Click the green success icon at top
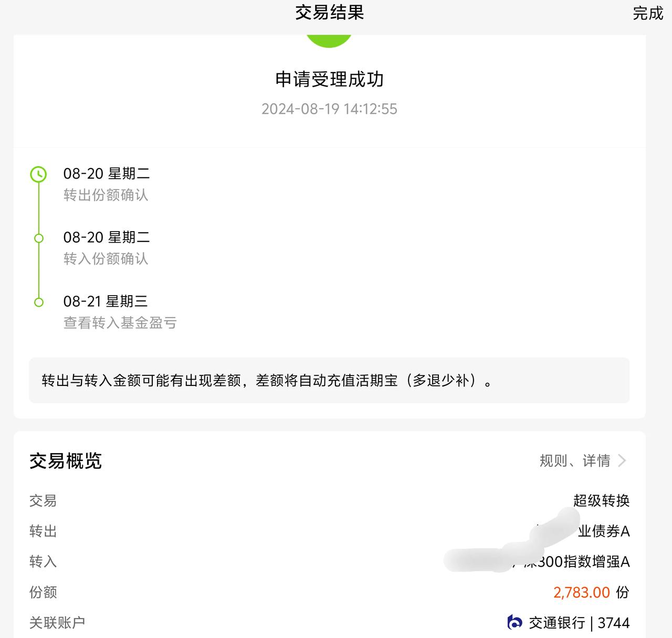This screenshot has height=638, width=672. 329,40
